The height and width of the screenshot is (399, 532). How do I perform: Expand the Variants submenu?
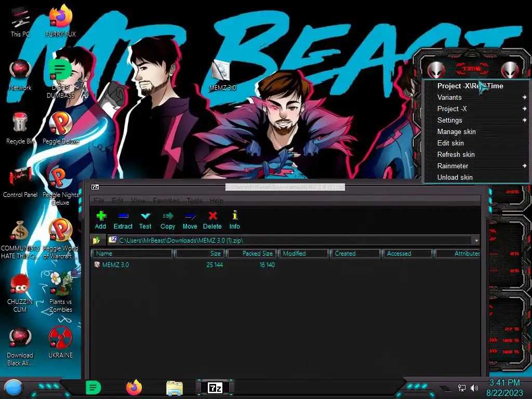point(477,97)
